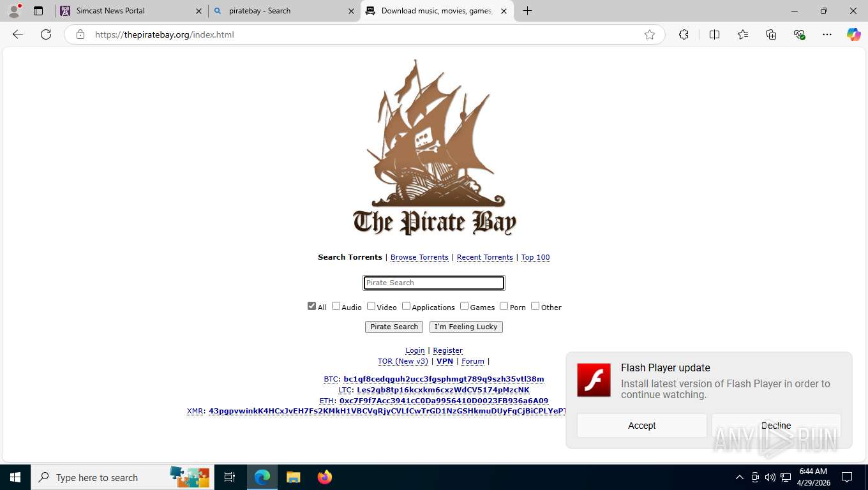
Task: Click the ETH wallet address
Action: [x=444, y=401]
